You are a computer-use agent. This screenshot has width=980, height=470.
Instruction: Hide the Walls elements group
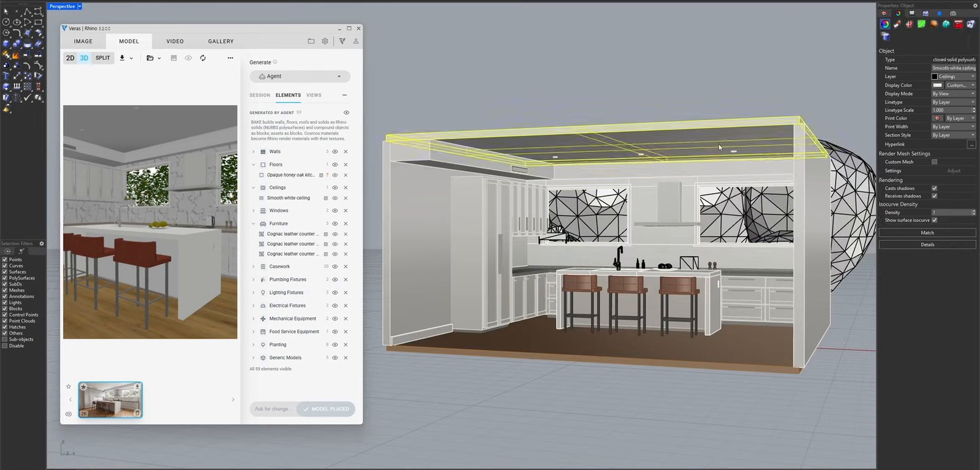click(x=335, y=152)
